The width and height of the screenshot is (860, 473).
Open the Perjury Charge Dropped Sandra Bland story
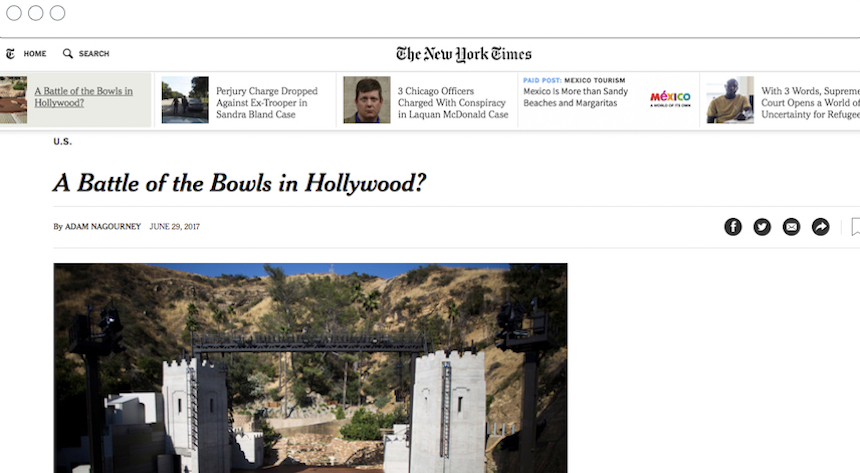tap(267, 103)
